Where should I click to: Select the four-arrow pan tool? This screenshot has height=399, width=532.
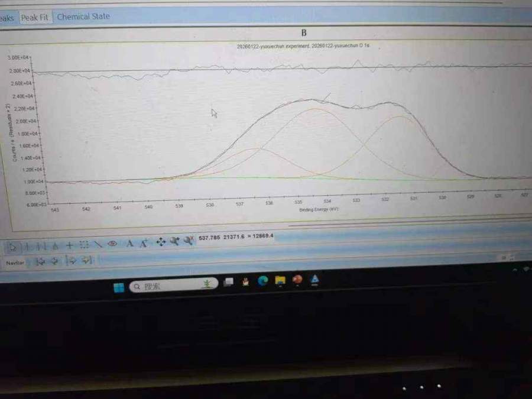[x=161, y=242]
